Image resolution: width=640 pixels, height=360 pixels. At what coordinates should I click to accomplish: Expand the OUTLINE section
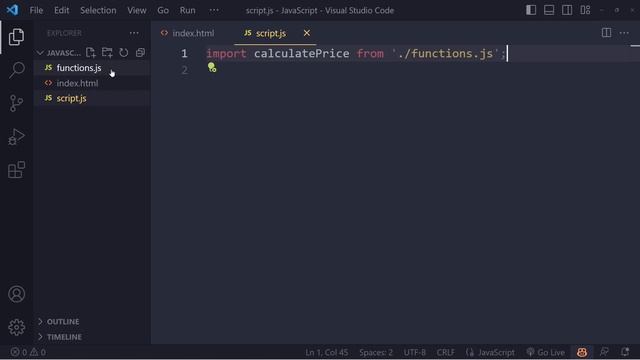click(58, 322)
